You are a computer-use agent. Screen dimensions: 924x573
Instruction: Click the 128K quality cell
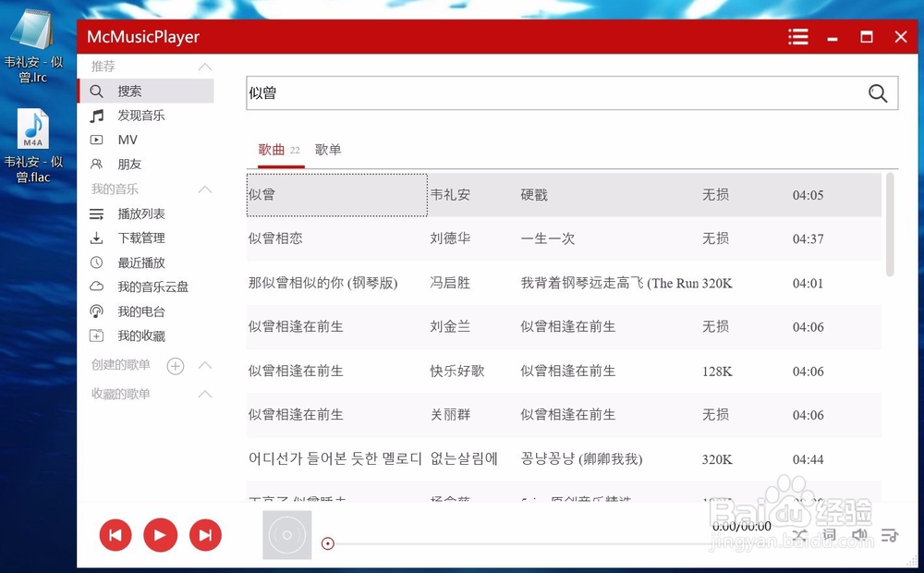[x=717, y=372]
